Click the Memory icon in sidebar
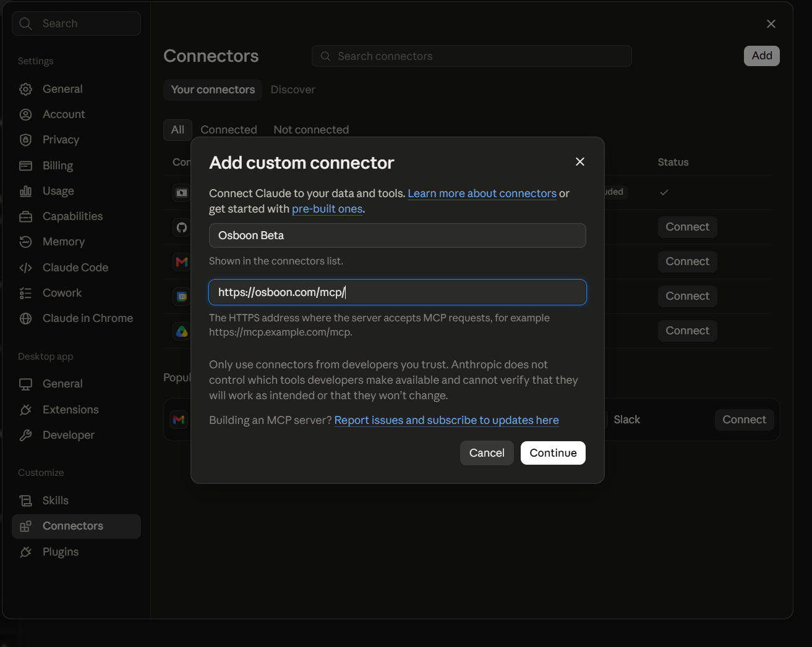Screen dimensions: 812x647 tap(25, 242)
